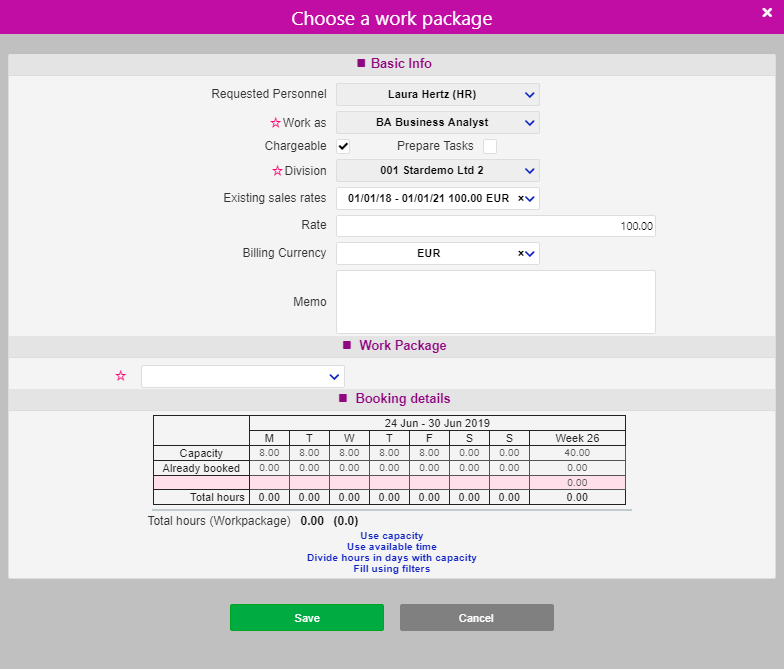Clear the Billing Currency EUR value
This screenshot has height=669, width=784.
point(520,254)
